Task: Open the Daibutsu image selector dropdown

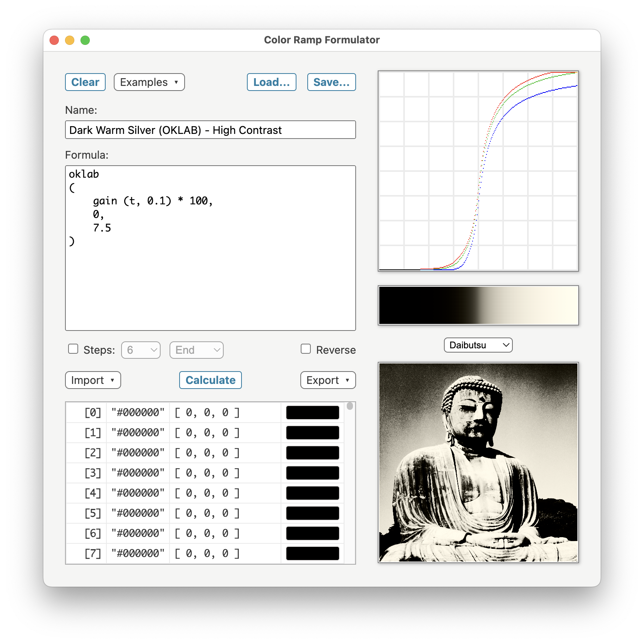Action: [x=478, y=345]
